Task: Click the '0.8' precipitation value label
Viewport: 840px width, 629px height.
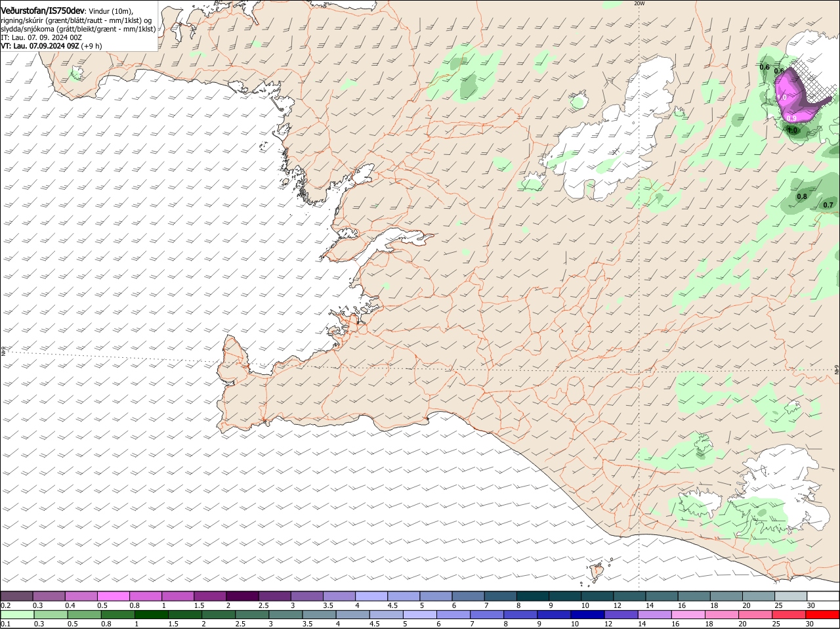Action: tap(802, 196)
